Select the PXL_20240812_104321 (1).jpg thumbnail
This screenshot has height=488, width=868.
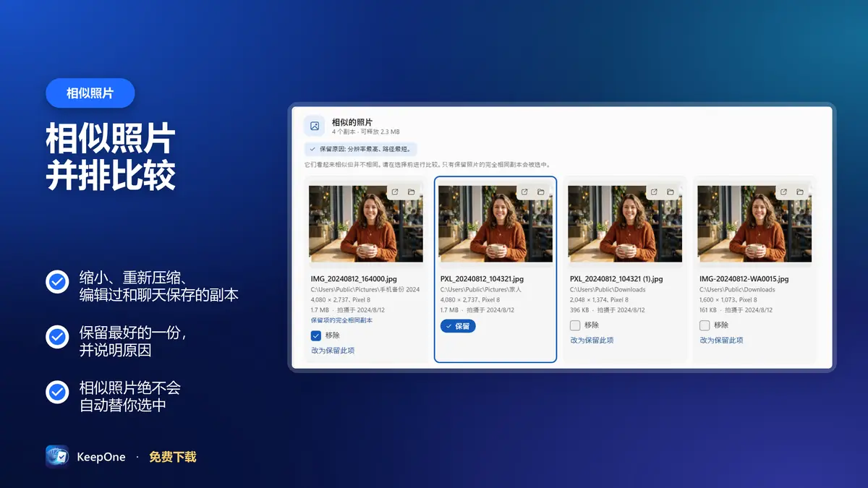(625, 224)
